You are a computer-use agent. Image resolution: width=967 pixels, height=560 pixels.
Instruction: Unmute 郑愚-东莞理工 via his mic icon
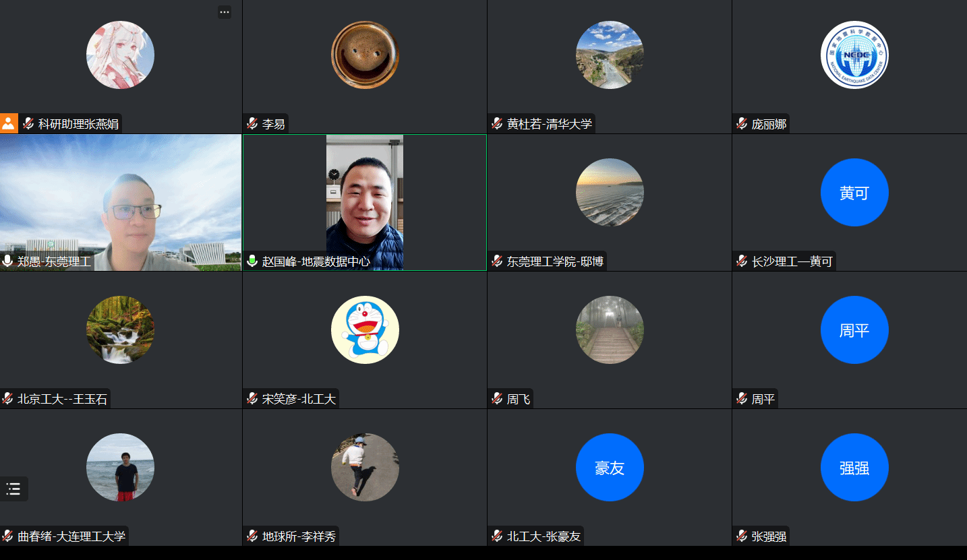point(7,261)
